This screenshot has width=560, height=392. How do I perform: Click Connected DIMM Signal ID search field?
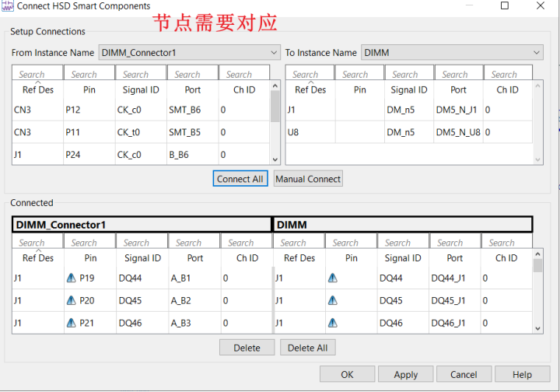click(403, 241)
